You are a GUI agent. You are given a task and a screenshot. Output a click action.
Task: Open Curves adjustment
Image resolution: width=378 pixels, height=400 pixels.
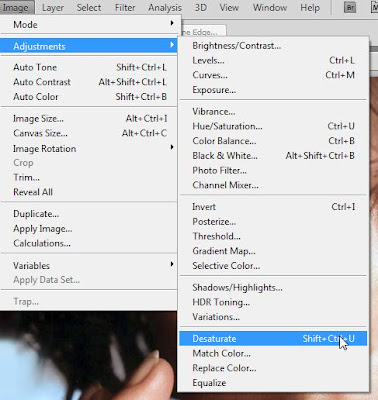click(273, 75)
